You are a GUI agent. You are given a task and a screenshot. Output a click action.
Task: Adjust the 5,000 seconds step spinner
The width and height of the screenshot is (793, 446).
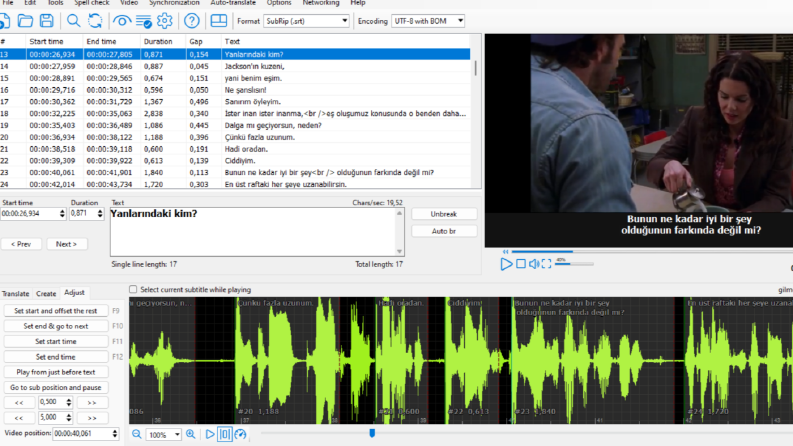tap(69, 418)
